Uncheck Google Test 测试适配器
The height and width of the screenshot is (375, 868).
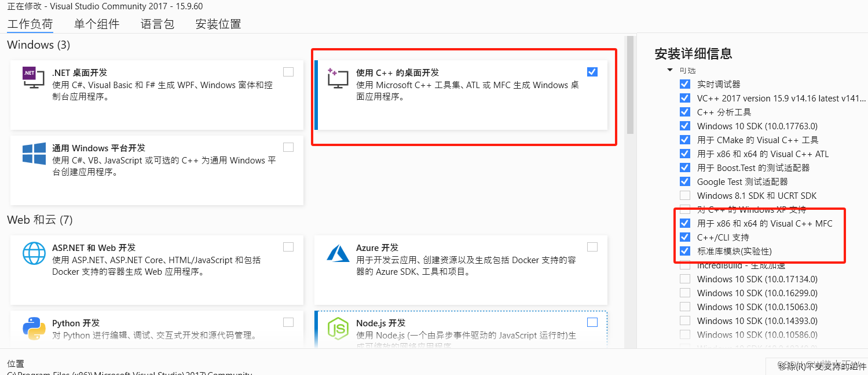pos(685,181)
